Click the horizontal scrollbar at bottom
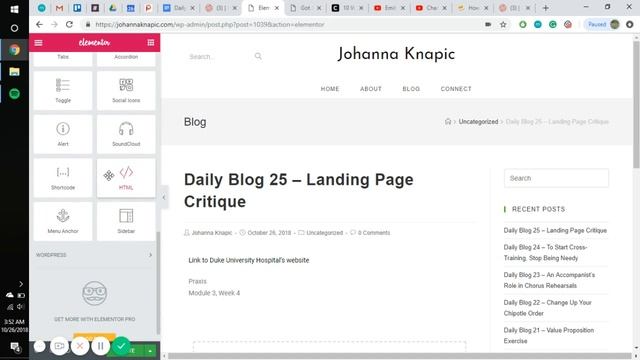This screenshot has height=360, width=640. (400, 356)
